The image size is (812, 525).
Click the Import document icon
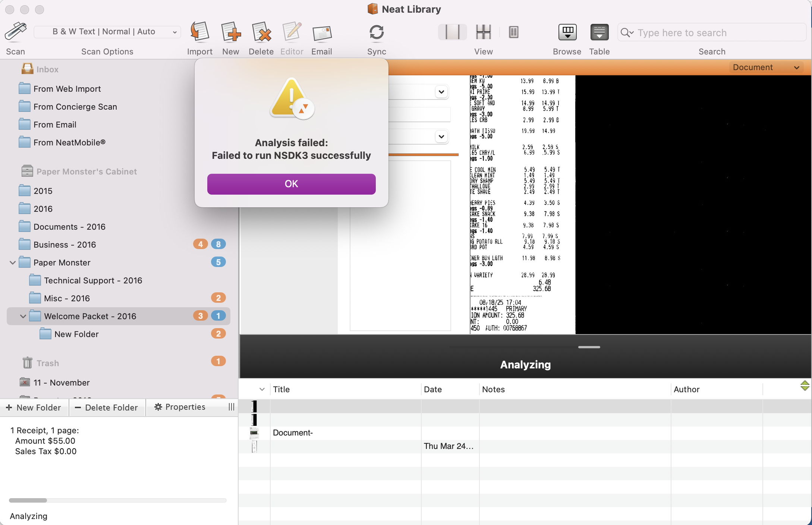[x=199, y=32]
